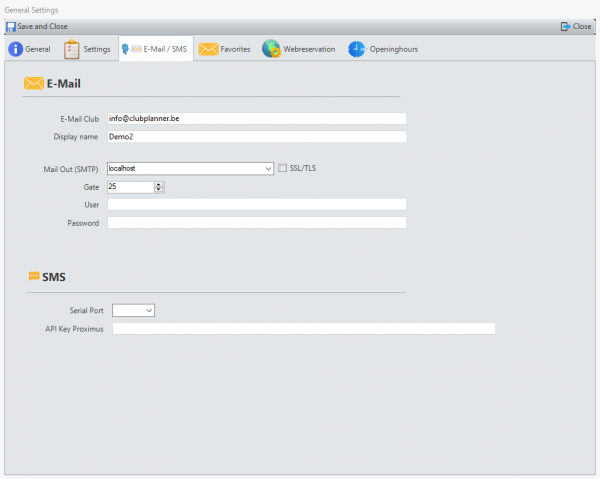This screenshot has height=479, width=600.
Task: Focus the Password input field
Action: pos(256,223)
